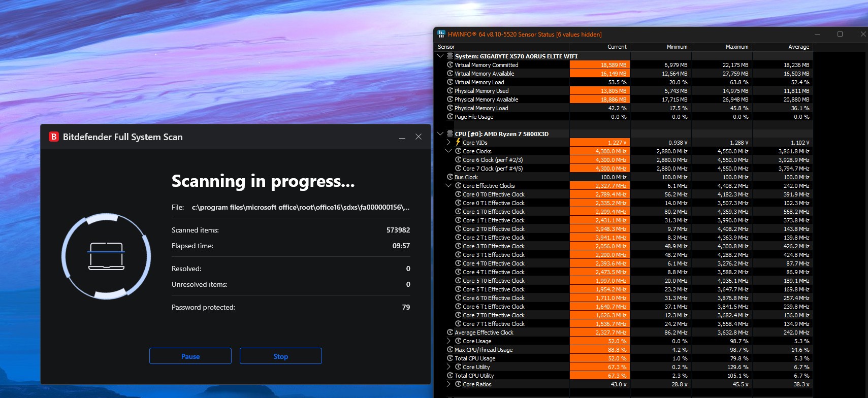Click the scanned file path text
This screenshot has height=398, width=868.
pyautogui.click(x=301, y=207)
